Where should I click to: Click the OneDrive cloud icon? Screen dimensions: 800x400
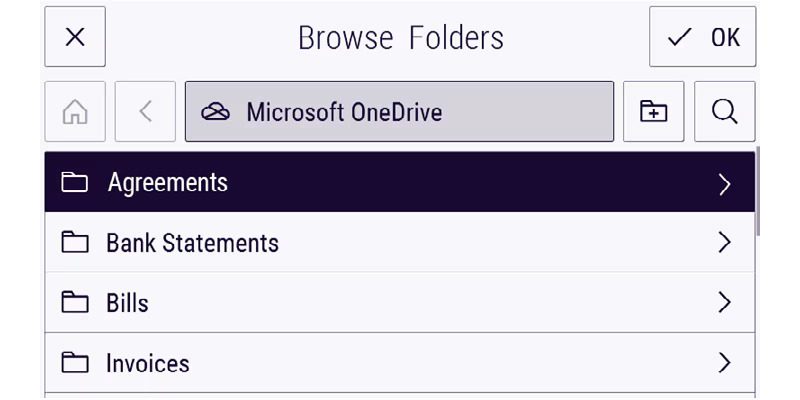(x=216, y=112)
